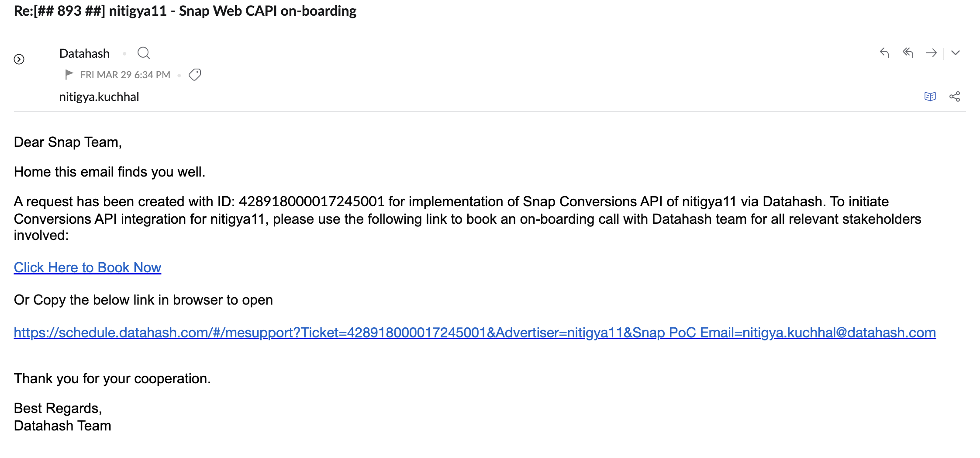Select the recipient nitigya.kuchhal
This screenshot has width=980, height=458.
(x=99, y=97)
